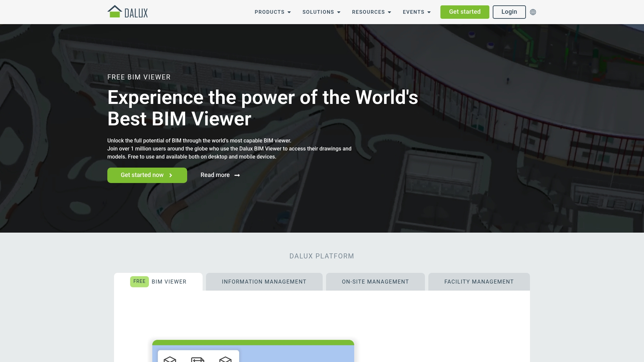This screenshot has height=362, width=644.
Task: Expand the Products dropdown arrow
Action: click(x=289, y=12)
